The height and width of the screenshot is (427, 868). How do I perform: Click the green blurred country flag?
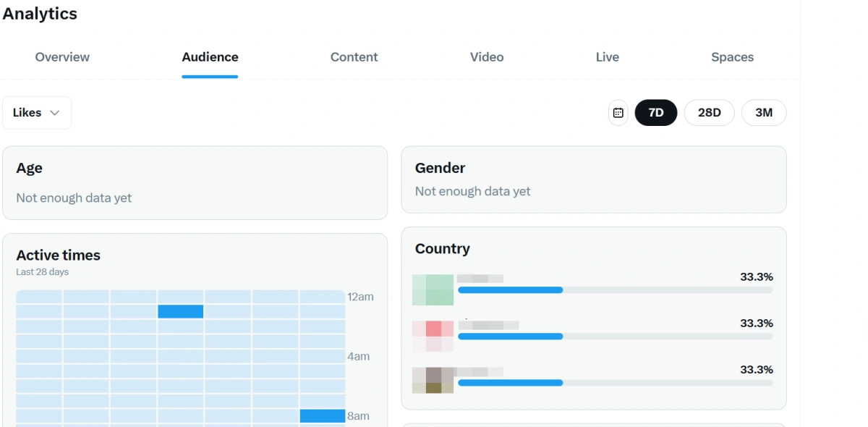coord(433,289)
